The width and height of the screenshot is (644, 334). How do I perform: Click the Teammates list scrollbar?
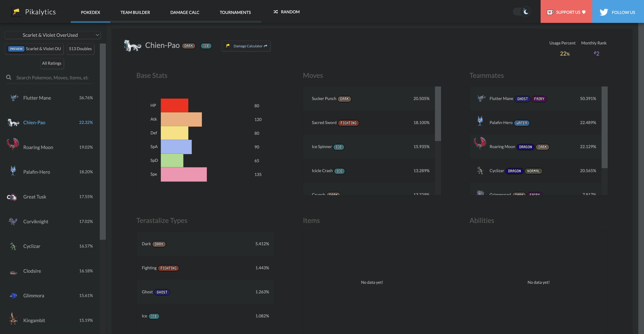(604, 127)
